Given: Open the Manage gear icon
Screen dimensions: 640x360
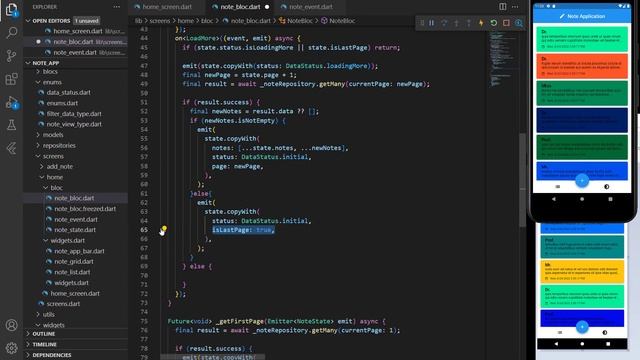Looking at the screenshot, I should (x=11, y=348).
